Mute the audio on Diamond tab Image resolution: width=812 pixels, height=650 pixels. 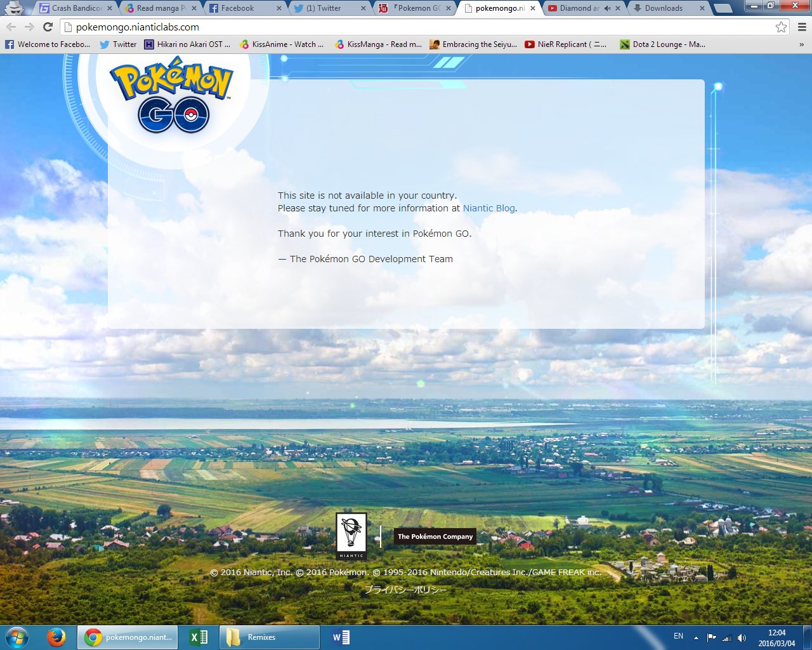click(607, 8)
